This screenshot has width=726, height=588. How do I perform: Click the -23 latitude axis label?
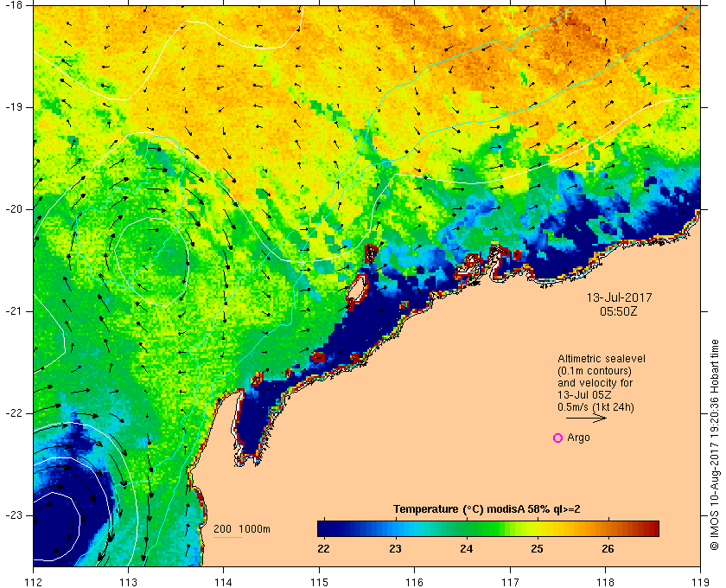14,514
